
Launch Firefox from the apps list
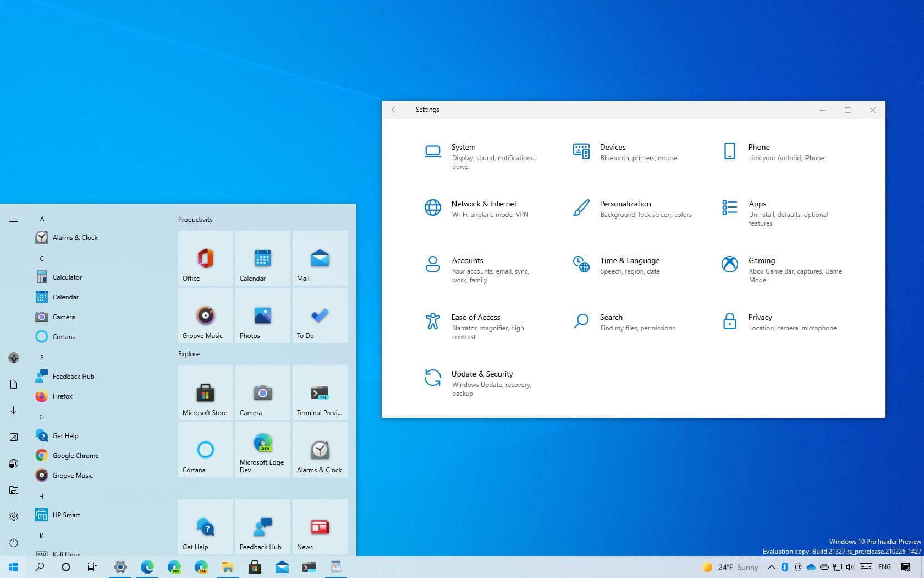tap(63, 396)
